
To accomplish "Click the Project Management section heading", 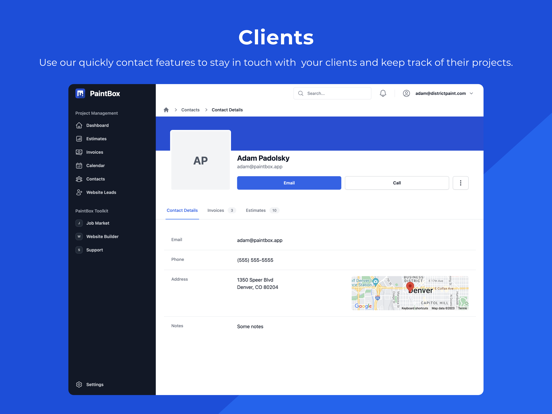I will (96, 113).
